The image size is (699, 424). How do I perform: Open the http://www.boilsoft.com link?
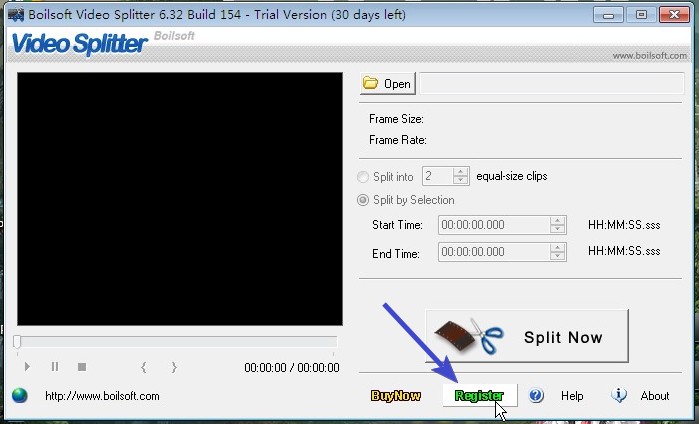102,396
